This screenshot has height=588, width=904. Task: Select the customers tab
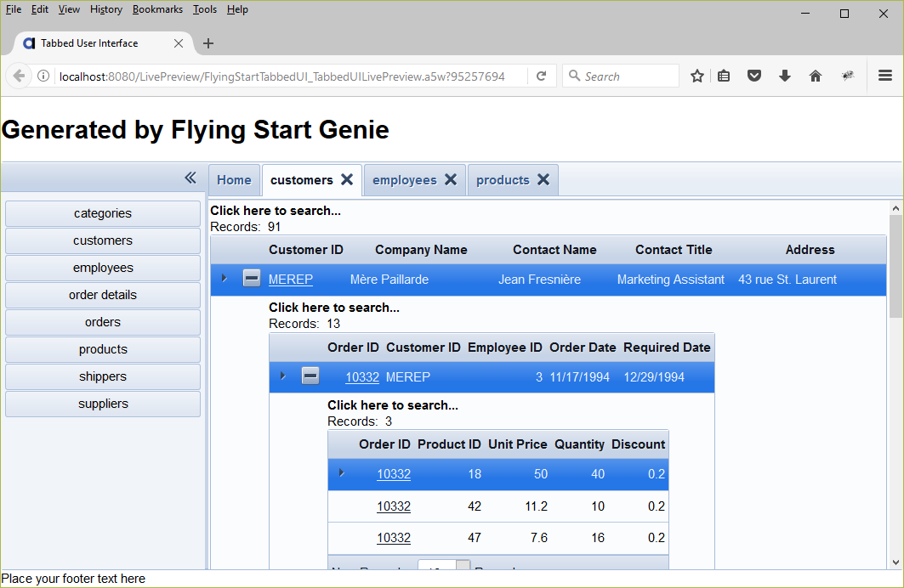pyautogui.click(x=302, y=179)
